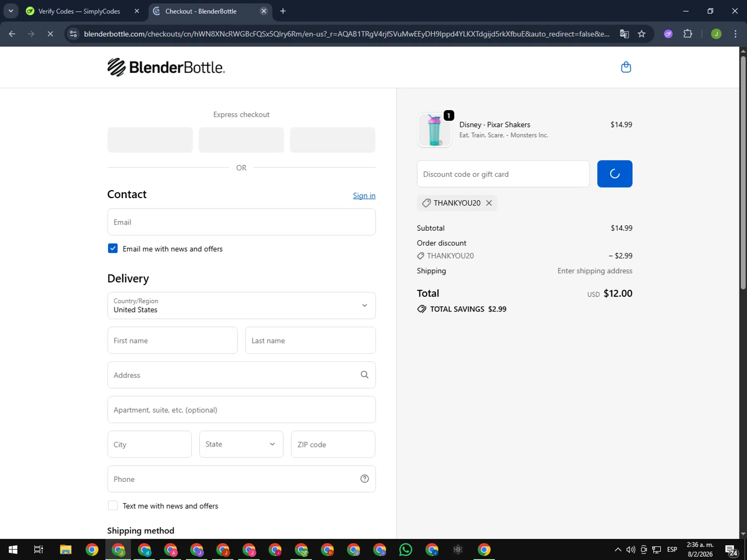Open the shopping bag cart icon

point(626,67)
